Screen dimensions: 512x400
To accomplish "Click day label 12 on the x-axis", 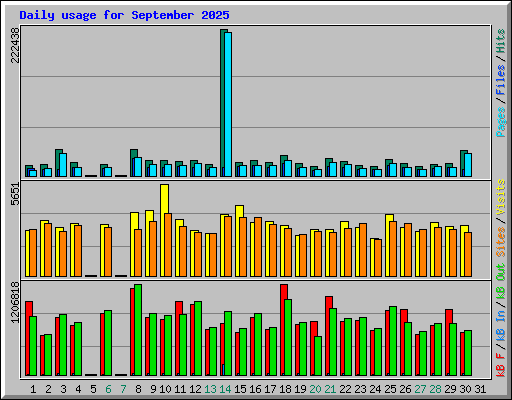I will pyautogui.click(x=195, y=389).
